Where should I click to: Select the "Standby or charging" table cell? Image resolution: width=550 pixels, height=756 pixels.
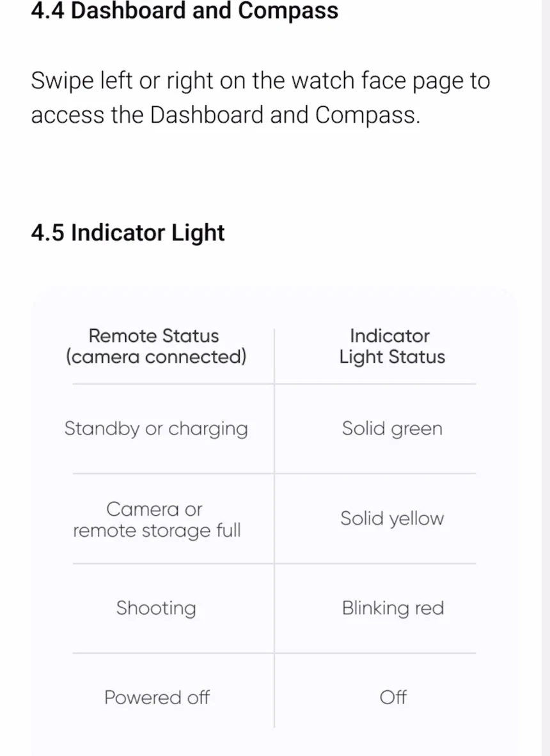click(155, 428)
